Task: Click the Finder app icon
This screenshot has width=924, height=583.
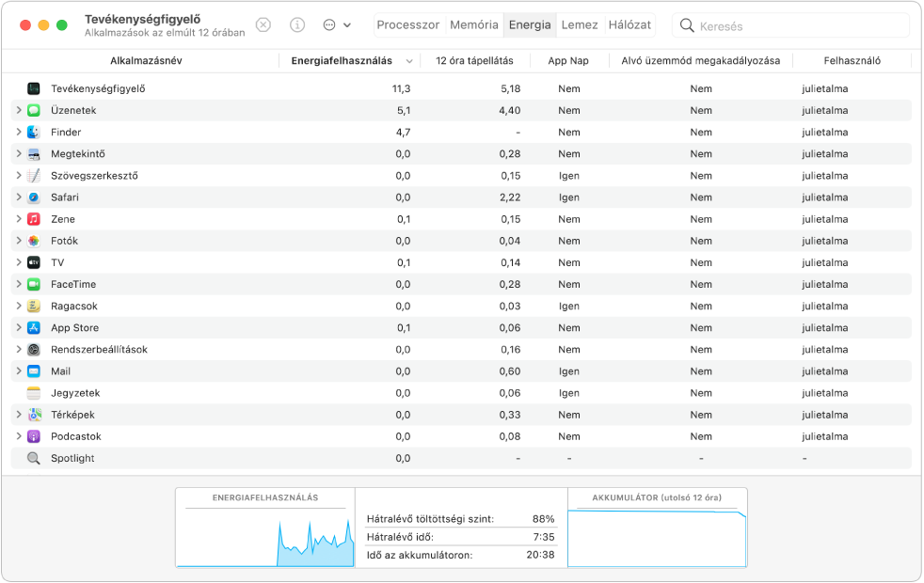Action: pos(34,133)
